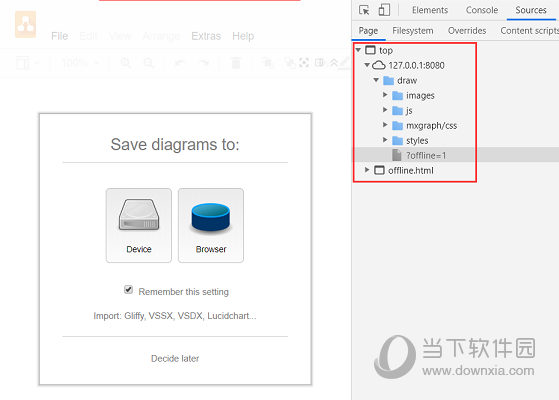
Task: Switch to the Filesystem sub-tab
Action: pos(413,31)
